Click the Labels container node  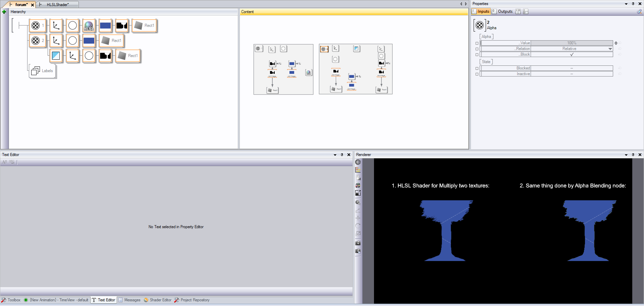click(43, 71)
